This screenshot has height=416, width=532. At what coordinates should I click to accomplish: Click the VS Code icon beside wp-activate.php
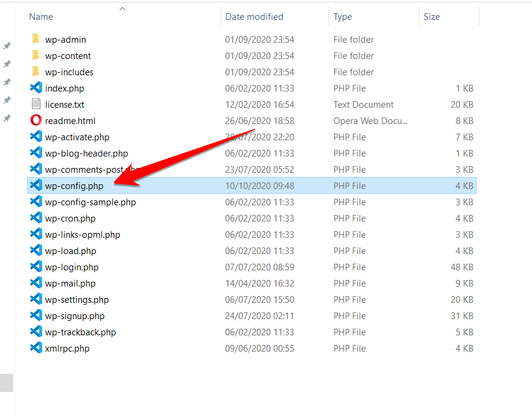(36, 137)
